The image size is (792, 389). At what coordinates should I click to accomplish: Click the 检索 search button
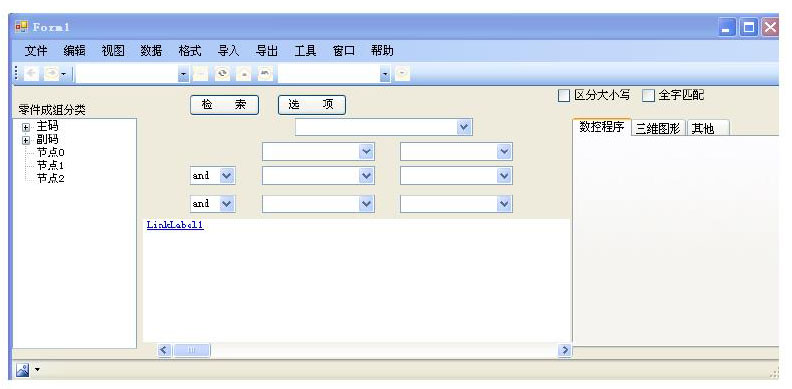pyautogui.click(x=224, y=105)
